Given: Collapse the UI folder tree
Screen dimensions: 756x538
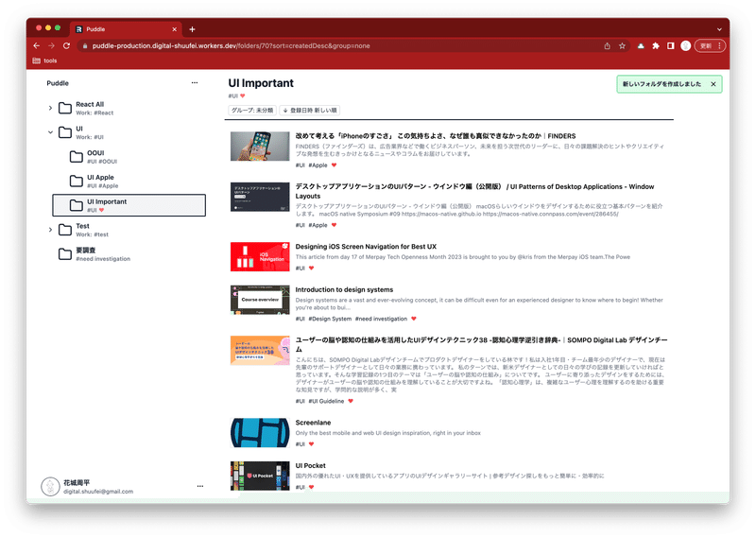Looking at the screenshot, I should pos(50,132).
